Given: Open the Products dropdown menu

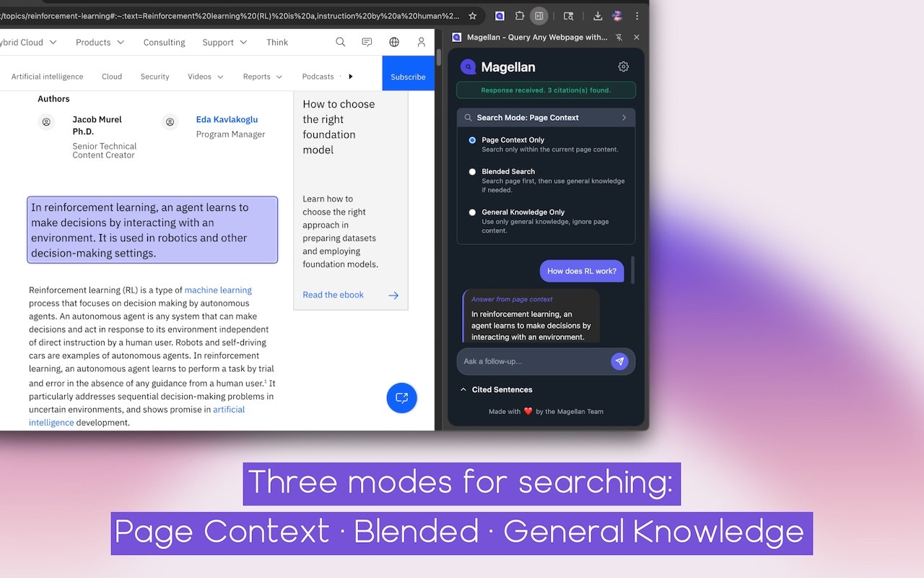Looking at the screenshot, I should pos(100,42).
